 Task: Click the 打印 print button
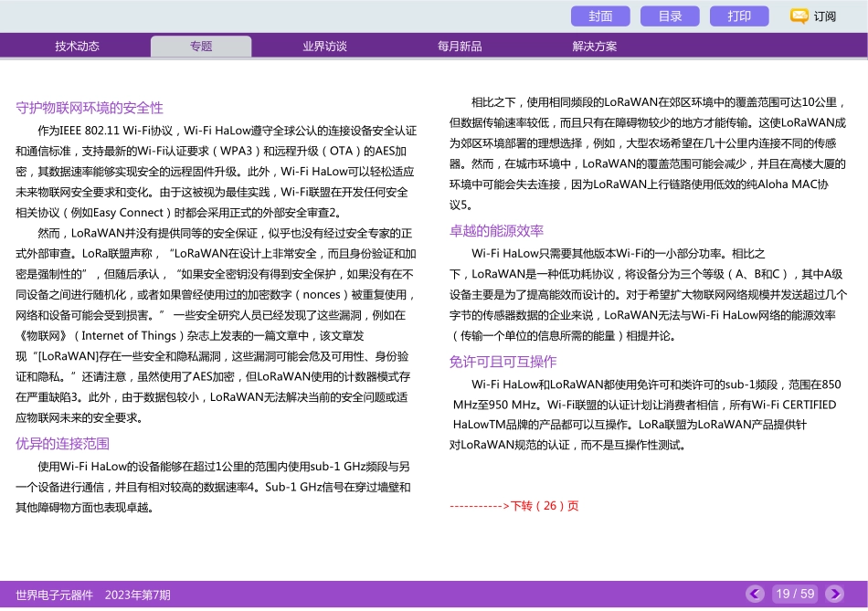[738, 16]
